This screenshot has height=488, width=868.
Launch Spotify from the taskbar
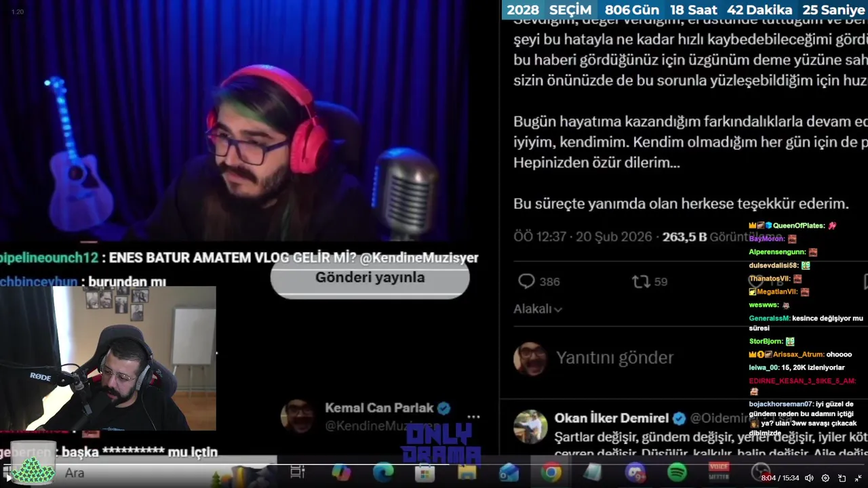point(677,472)
